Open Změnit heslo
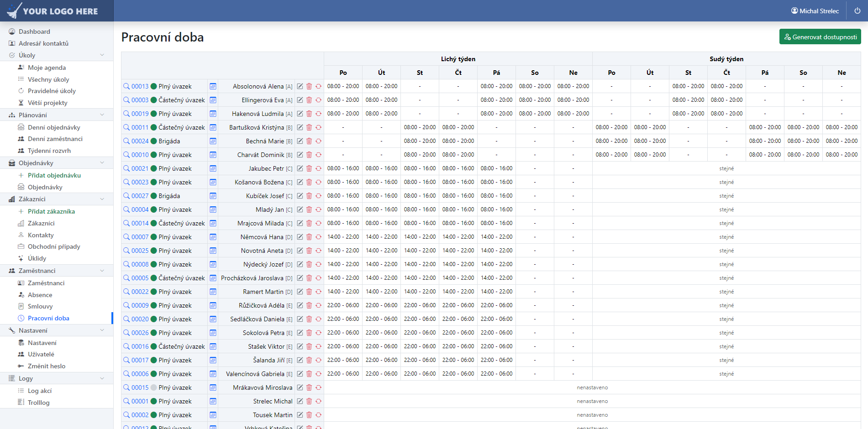Screen dimensions: 868x429 point(47,366)
